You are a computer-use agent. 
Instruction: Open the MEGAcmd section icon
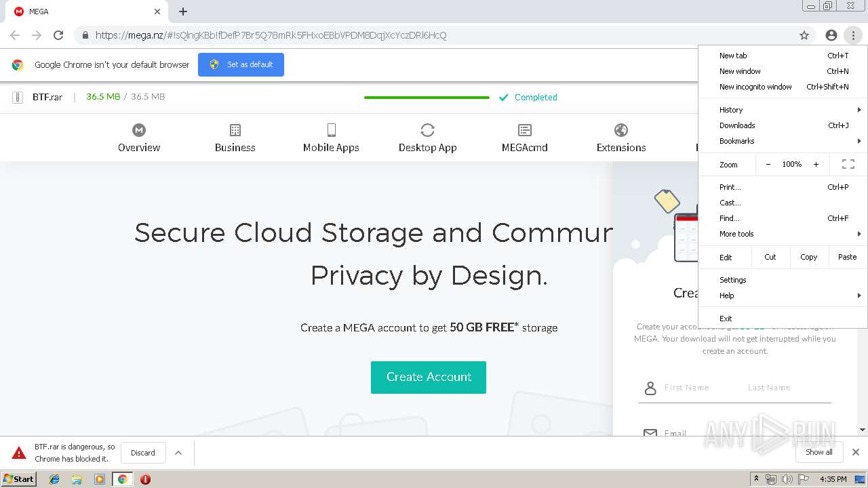(525, 130)
